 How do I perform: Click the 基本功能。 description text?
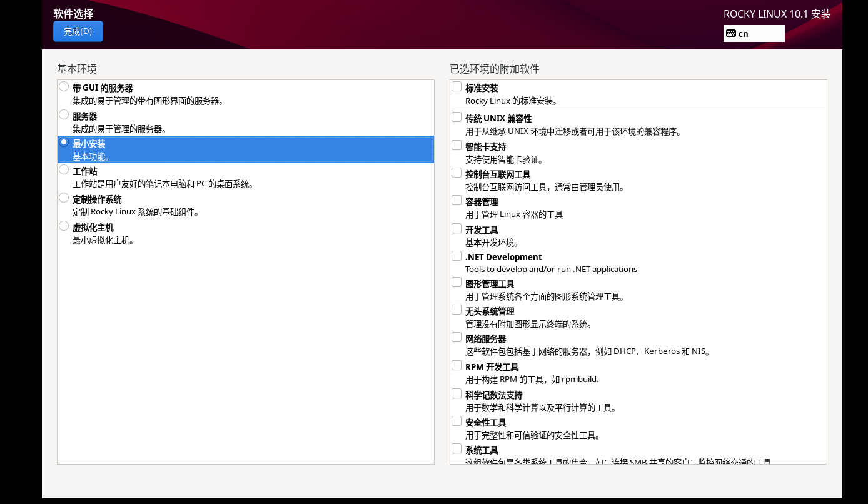click(91, 156)
